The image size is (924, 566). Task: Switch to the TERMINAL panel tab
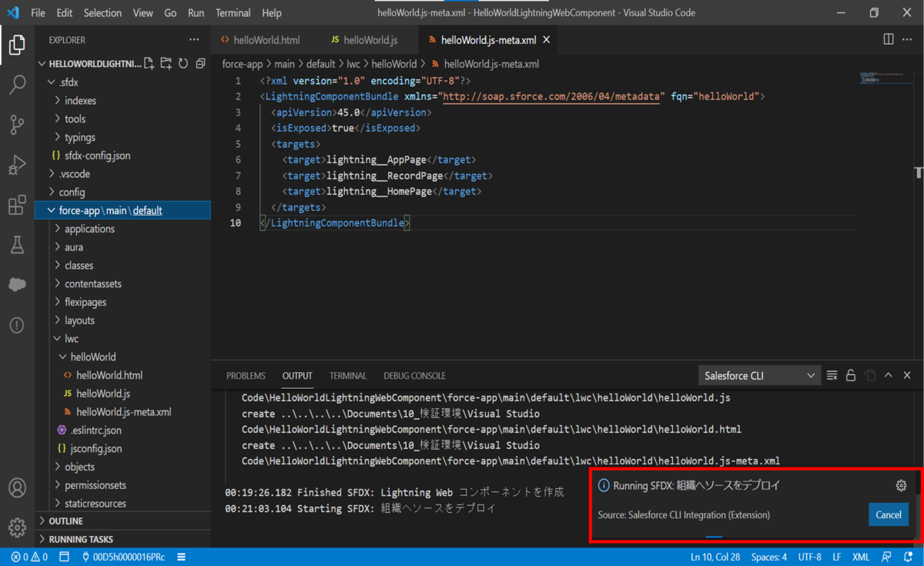[x=348, y=376]
